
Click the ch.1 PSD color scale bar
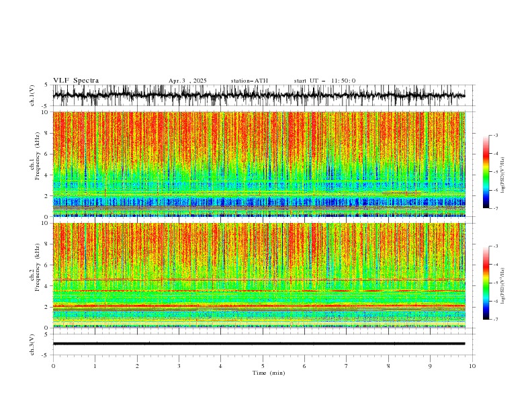[x=486, y=172]
